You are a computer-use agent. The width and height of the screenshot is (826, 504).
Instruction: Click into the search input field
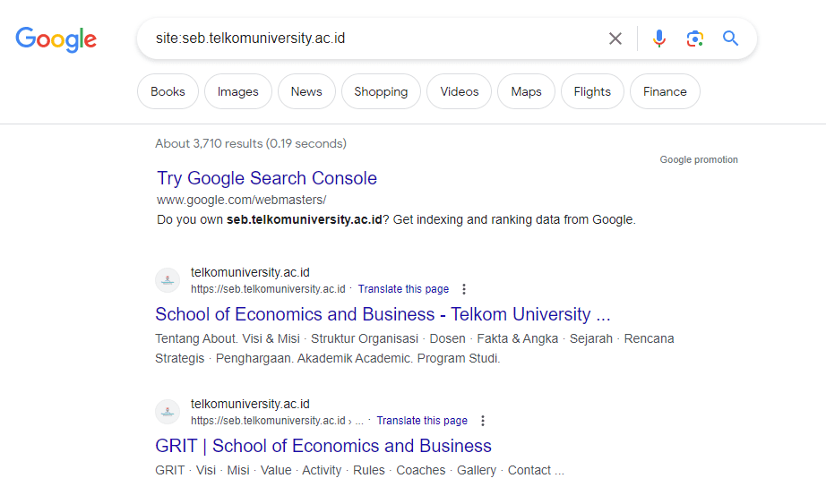point(376,38)
